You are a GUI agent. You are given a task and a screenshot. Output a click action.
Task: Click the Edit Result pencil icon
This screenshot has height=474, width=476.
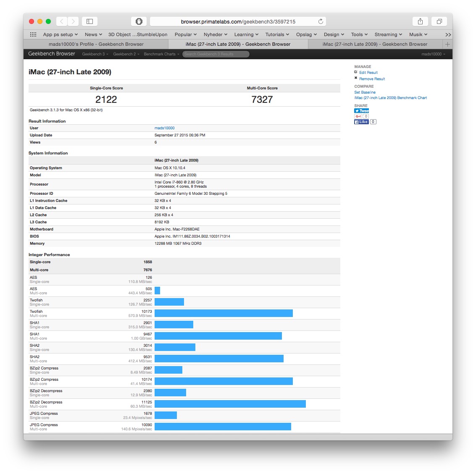point(356,72)
